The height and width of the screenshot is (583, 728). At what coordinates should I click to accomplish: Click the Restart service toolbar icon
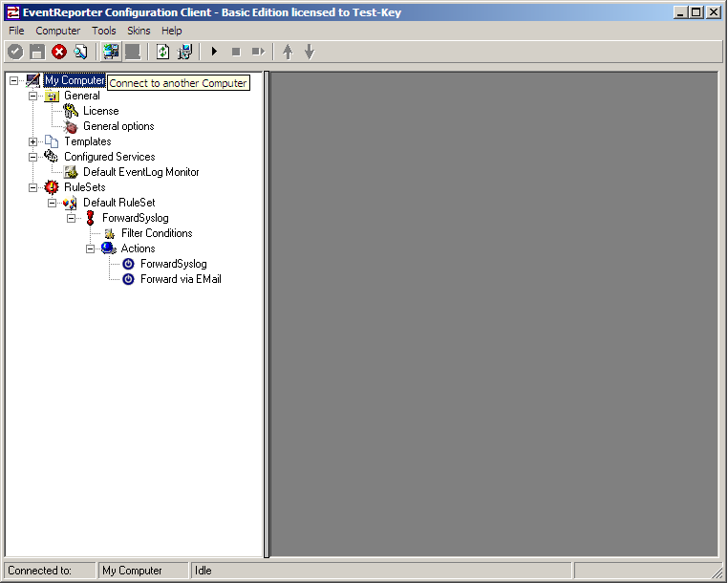tap(258, 52)
